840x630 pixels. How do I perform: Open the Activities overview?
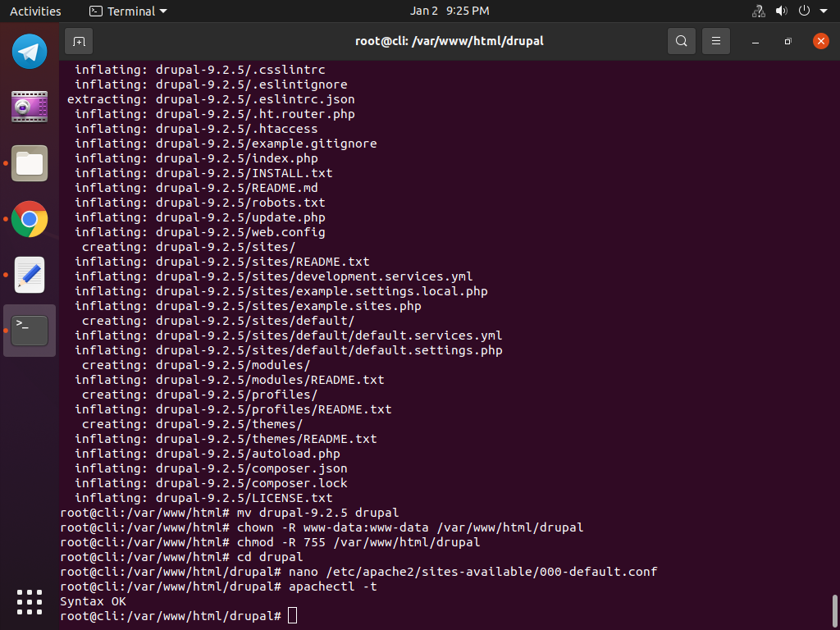tap(35, 11)
